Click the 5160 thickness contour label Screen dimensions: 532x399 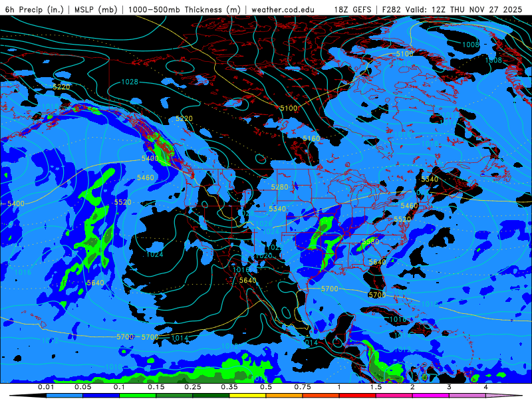[311, 138]
